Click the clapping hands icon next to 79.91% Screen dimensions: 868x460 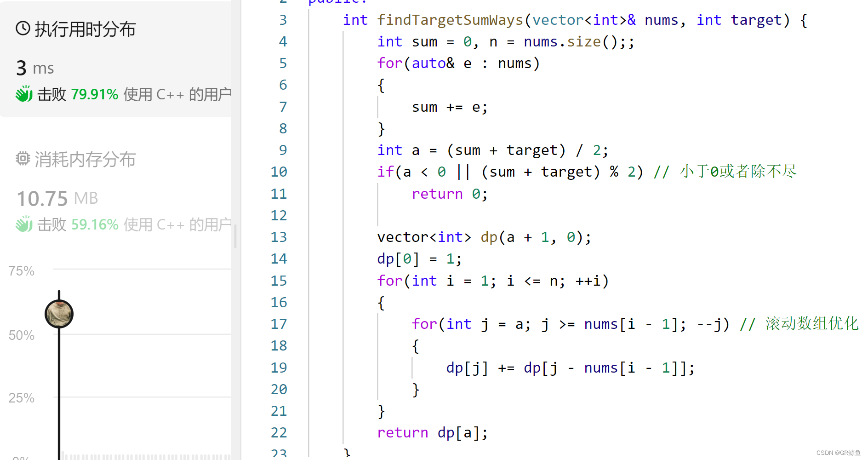point(24,94)
